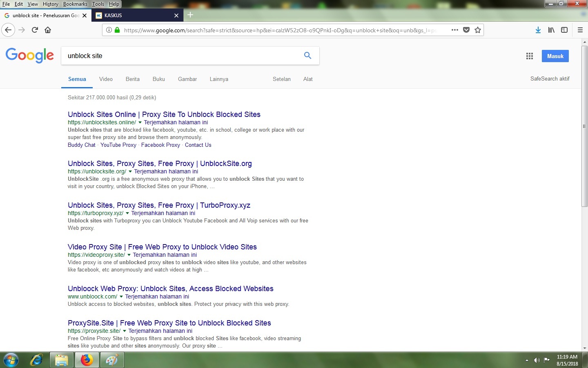Viewport: 588px width, 368px height.
Task: Open the File menu
Action: [x=6, y=4]
